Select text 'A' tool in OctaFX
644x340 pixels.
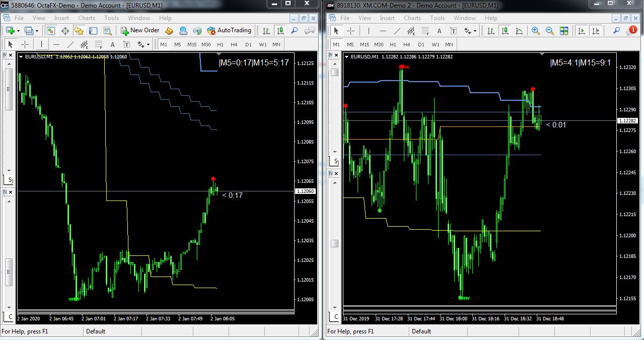pos(113,44)
